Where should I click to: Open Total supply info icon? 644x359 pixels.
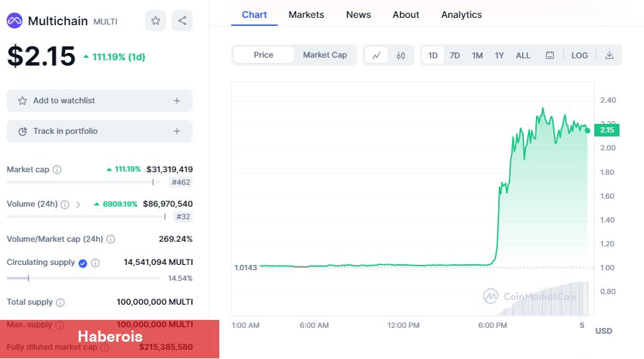pyautogui.click(x=60, y=303)
